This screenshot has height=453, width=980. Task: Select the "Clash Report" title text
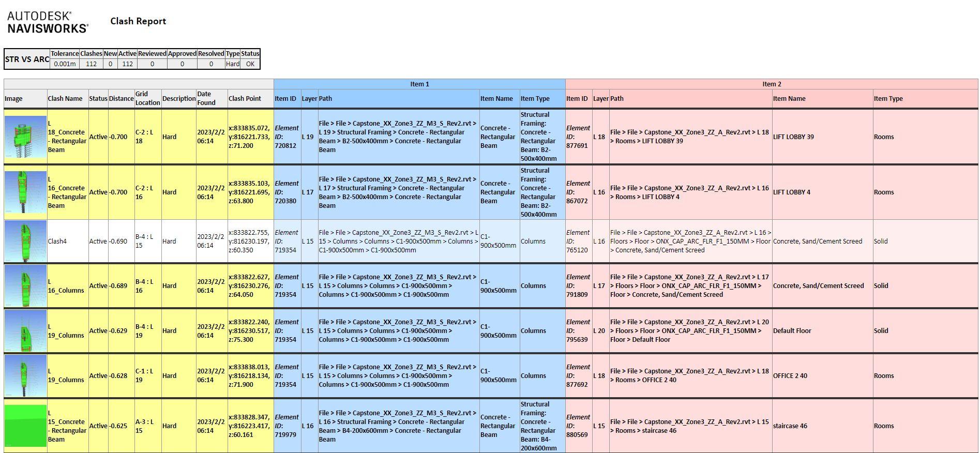pyautogui.click(x=138, y=21)
